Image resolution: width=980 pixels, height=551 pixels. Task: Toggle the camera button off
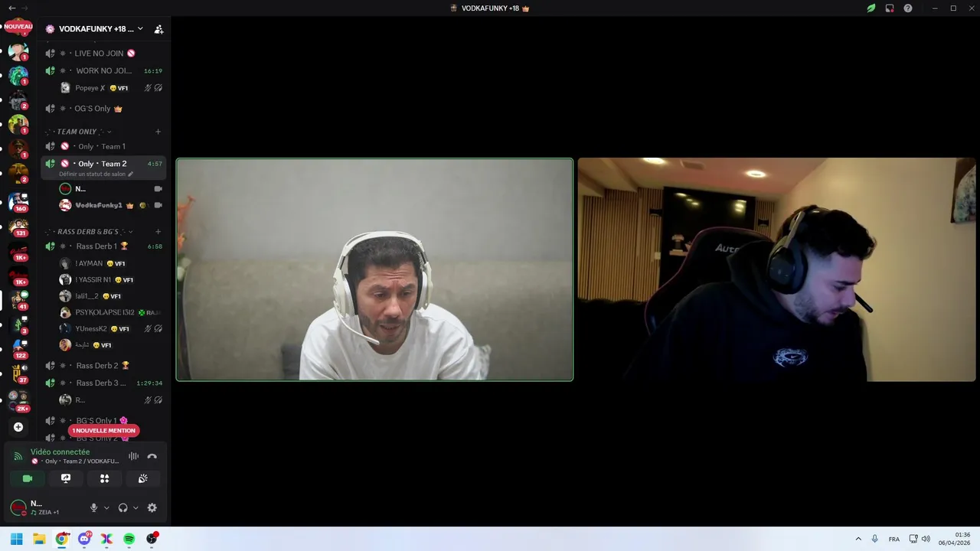click(28, 478)
